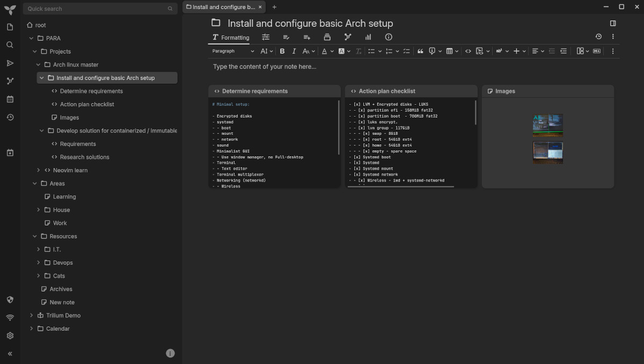The image size is (644, 364).
Task: Toggle italic formatting
Action: tap(294, 51)
